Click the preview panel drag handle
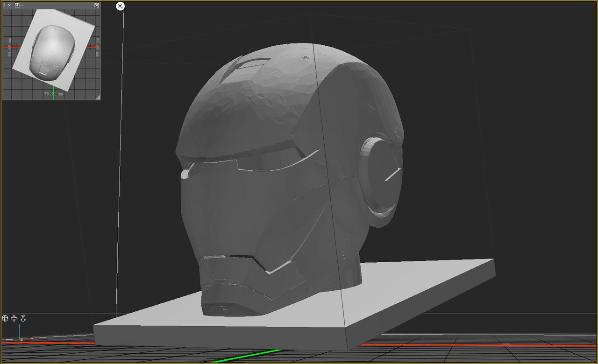598x364 pixels. [x=4, y=5]
